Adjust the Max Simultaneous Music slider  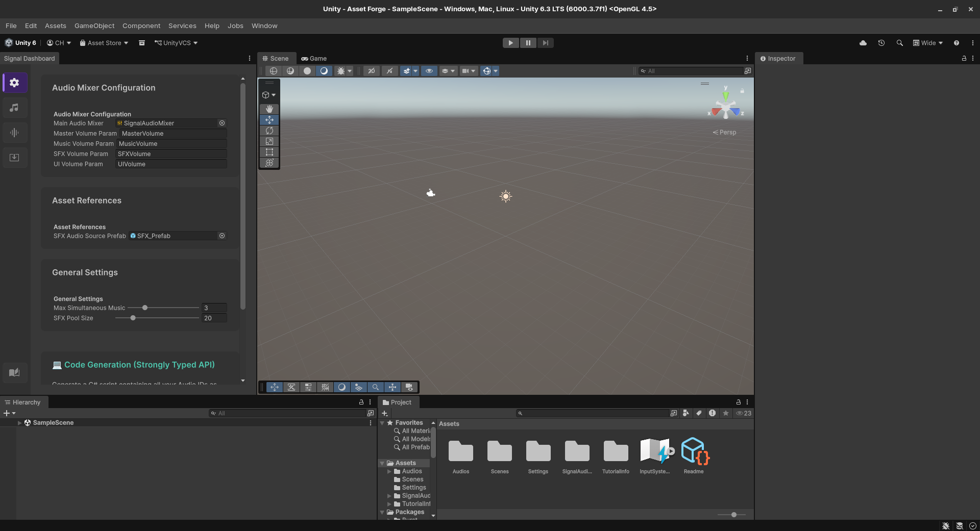point(163,308)
